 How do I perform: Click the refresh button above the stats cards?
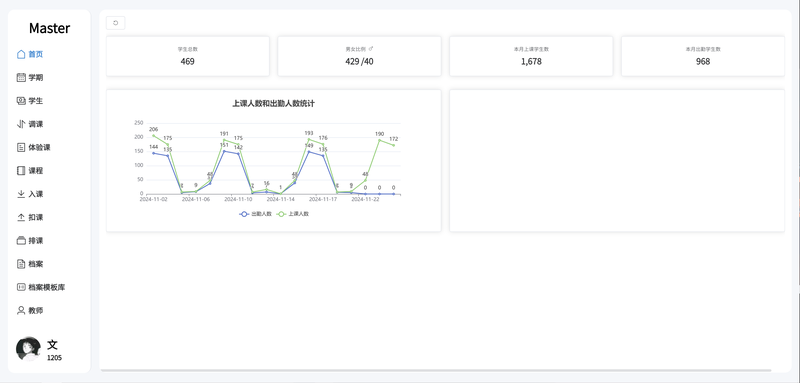click(115, 23)
